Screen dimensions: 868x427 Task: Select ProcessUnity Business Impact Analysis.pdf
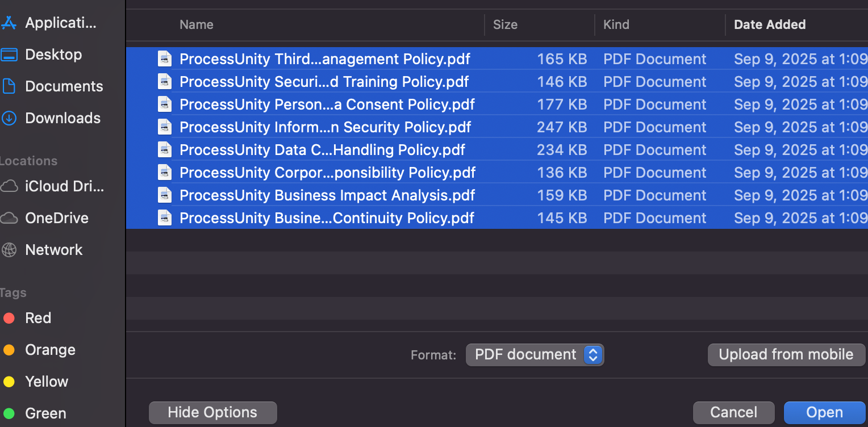327,195
